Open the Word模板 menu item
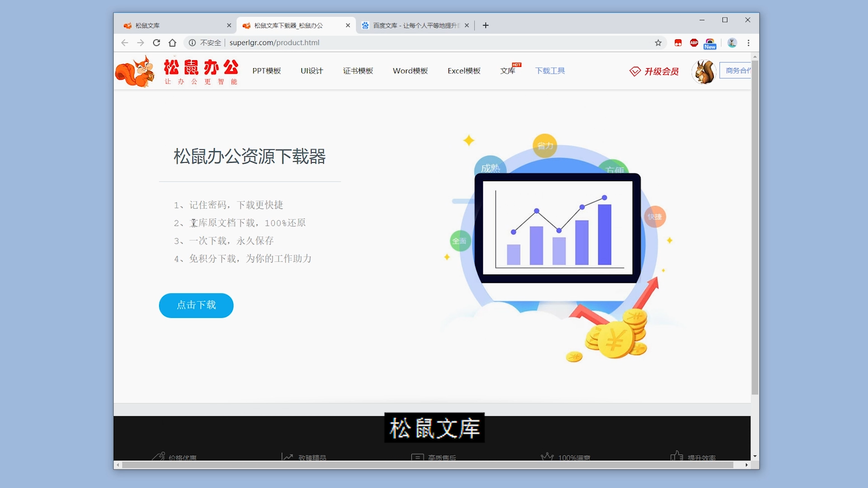Image resolution: width=868 pixels, height=488 pixels. point(410,71)
